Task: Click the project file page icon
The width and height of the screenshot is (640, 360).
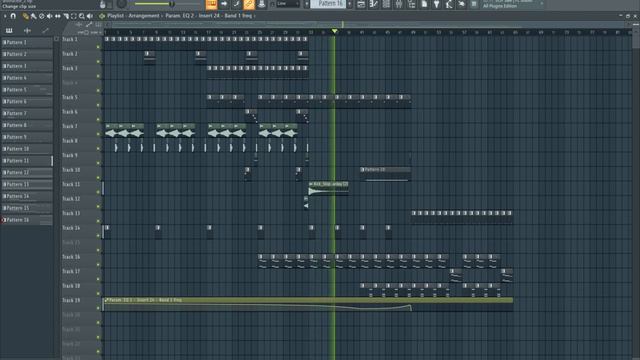Action: [x=424, y=4]
